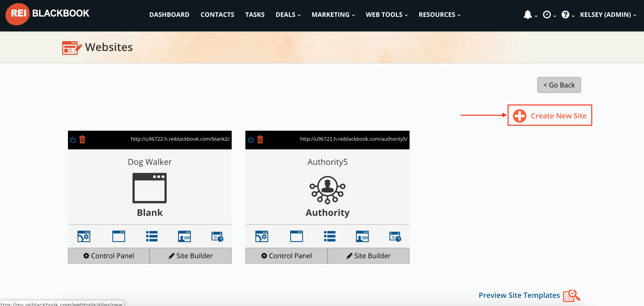Click the Go Back button
The width and height of the screenshot is (644, 306).
pos(559,85)
